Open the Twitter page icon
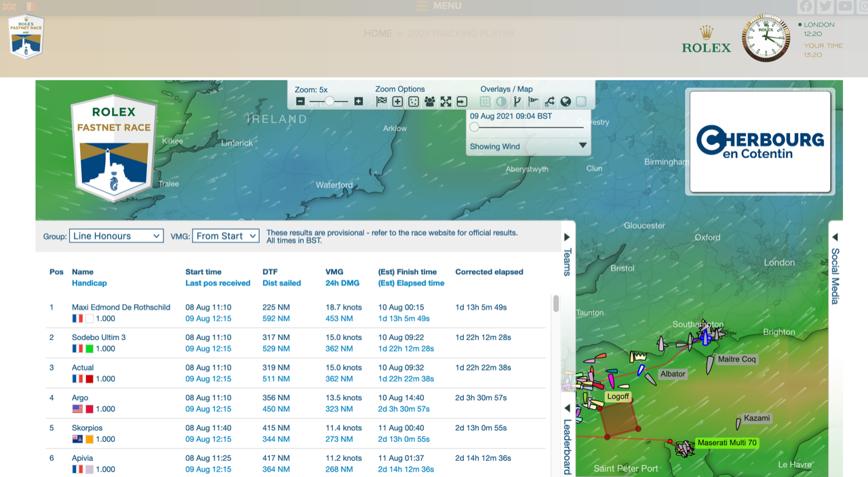868x477 pixels. [x=825, y=7]
